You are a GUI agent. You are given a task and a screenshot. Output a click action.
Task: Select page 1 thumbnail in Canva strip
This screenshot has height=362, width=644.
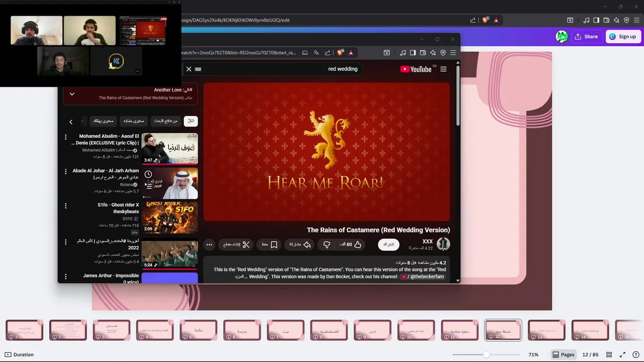[25, 330]
